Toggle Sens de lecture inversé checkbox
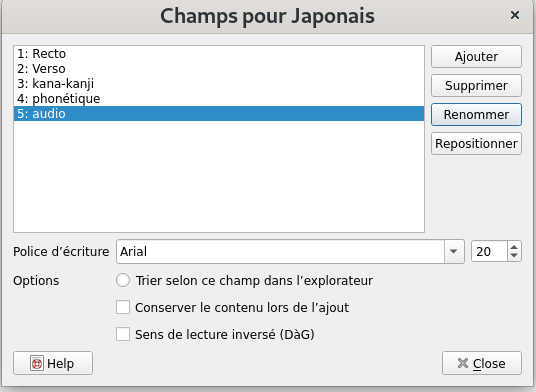This screenshot has height=392, width=536. coord(123,334)
